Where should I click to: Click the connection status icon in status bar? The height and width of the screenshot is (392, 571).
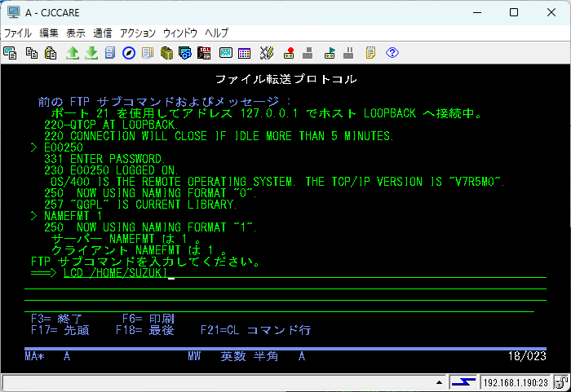click(463, 382)
